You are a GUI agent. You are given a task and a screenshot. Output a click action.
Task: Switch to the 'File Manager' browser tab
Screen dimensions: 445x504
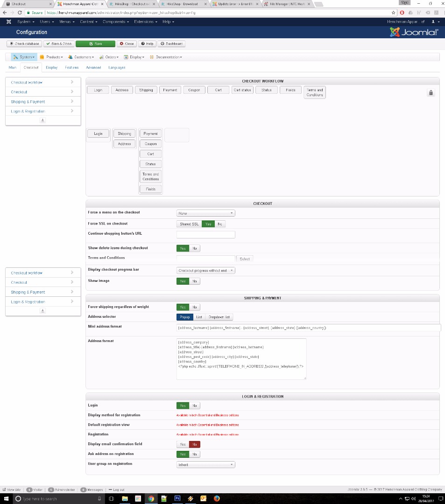tap(287, 4)
